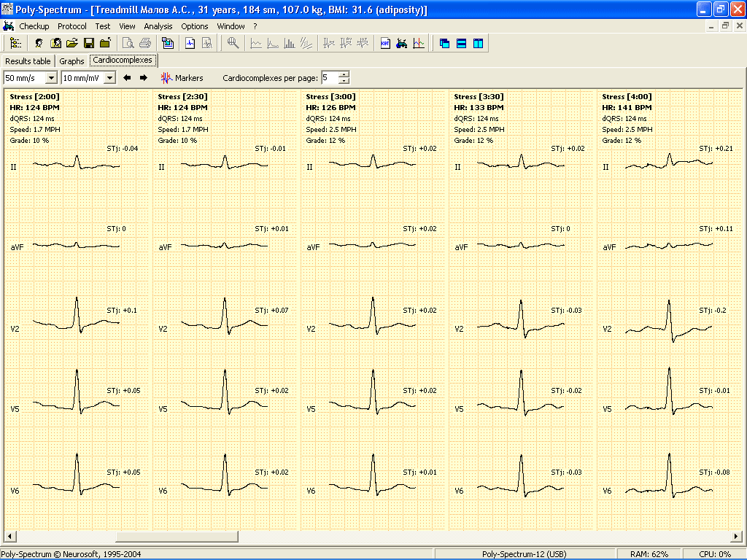Open the patient card icon with document
The image size is (747, 560).
(55, 43)
